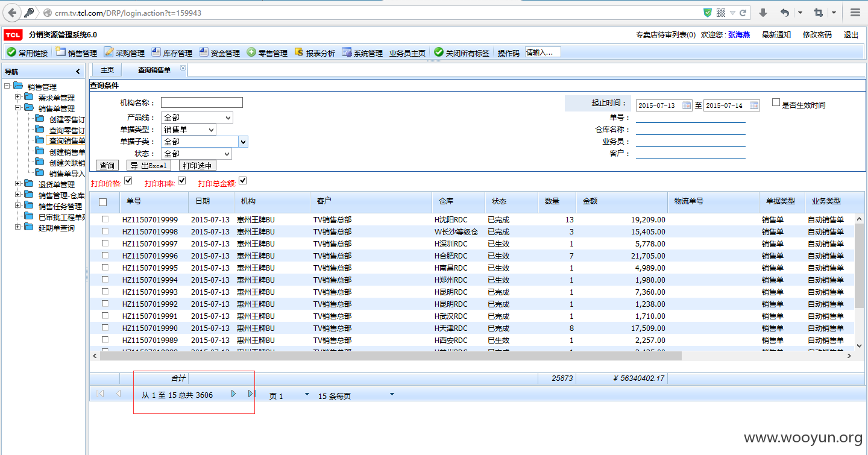Click 退出 logout link

tap(851, 35)
